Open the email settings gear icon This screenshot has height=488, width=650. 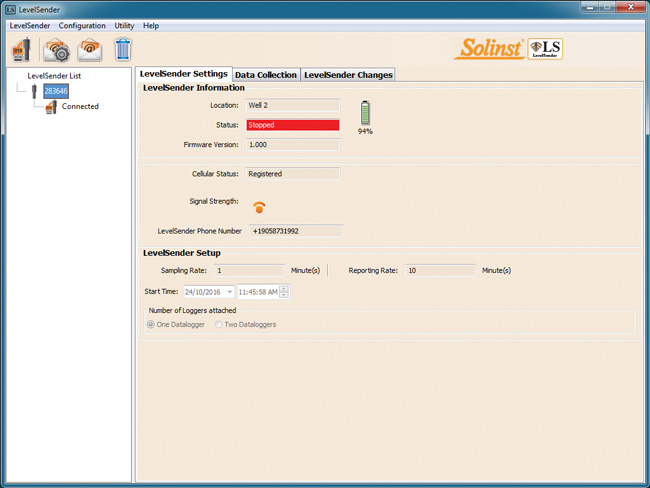click(56, 49)
